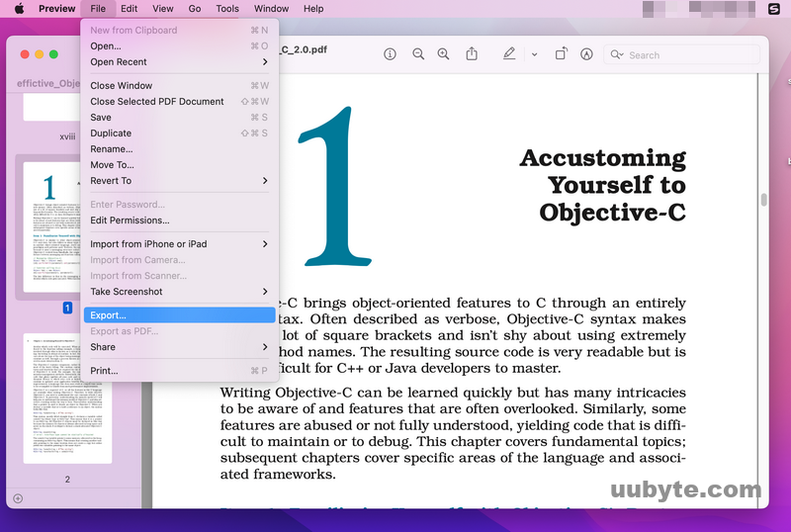Image resolution: width=791 pixels, height=532 pixels.
Task: Show the Markup toolbar
Action: [586, 54]
